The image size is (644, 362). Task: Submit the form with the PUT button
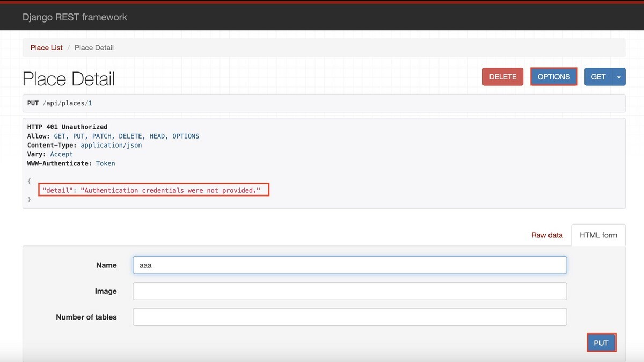coord(601,342)
